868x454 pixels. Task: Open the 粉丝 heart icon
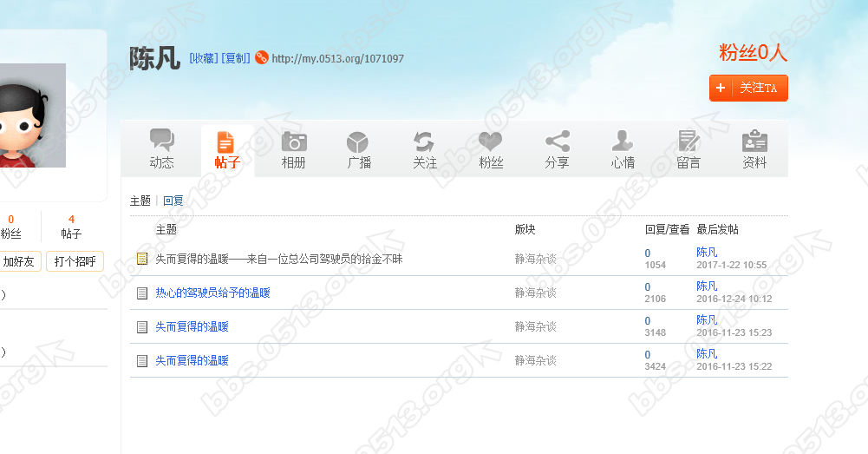tap(491, 141)
